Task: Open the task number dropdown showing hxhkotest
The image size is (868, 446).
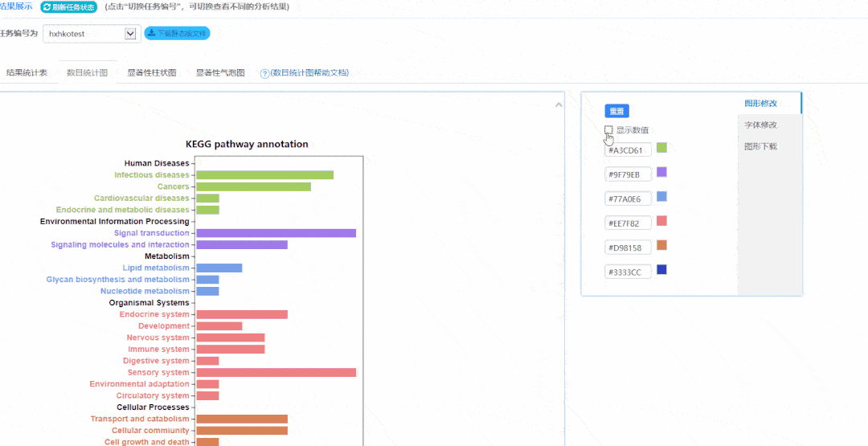Action: pyautogui.click(x=91, y=34)
